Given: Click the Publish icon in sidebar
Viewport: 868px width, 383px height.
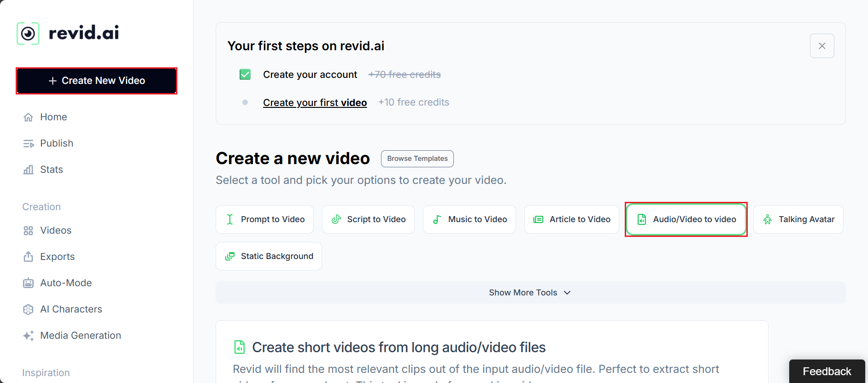Looking at the screenshot, I should click(29, 144).
